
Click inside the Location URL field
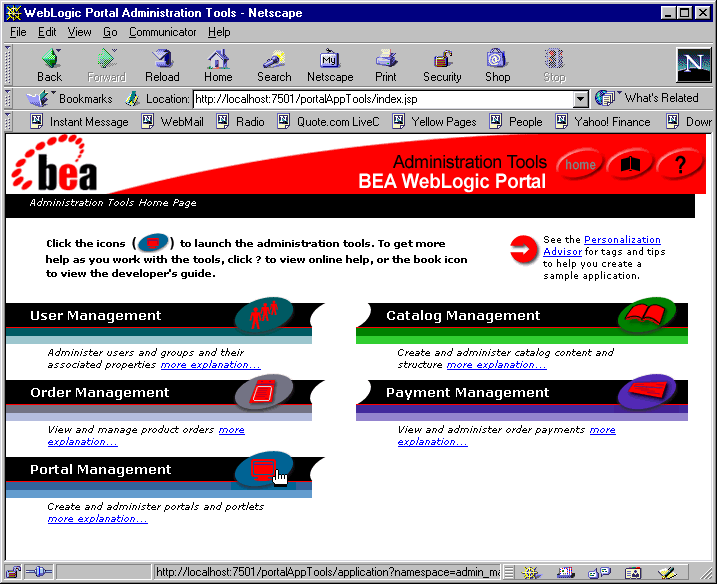pyautogui.click(x=383, y=99)
